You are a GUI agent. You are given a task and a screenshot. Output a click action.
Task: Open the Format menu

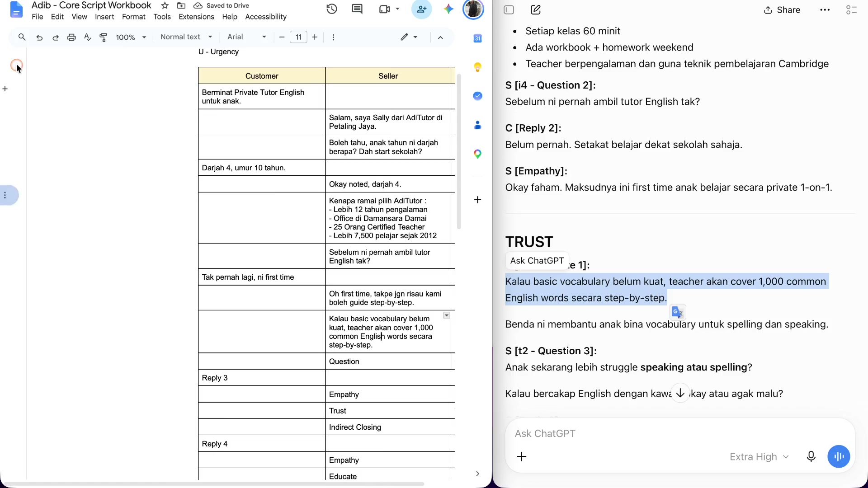134,17
